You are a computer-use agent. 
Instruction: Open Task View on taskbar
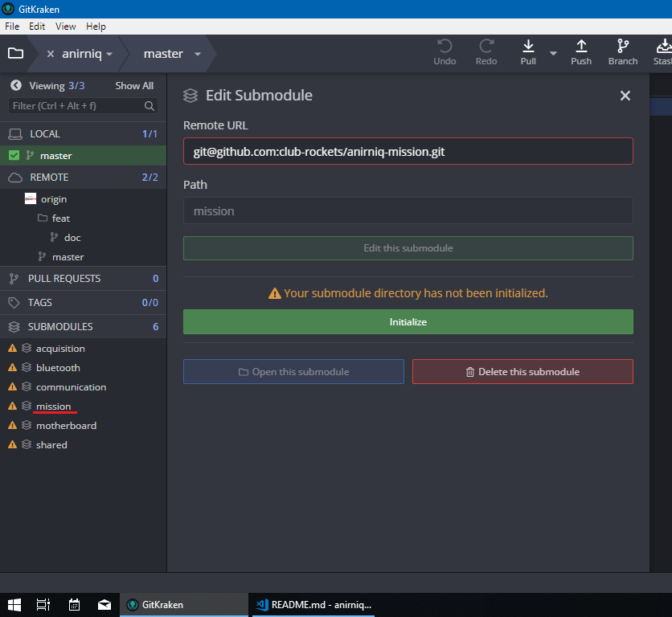(x=43, y=605)
